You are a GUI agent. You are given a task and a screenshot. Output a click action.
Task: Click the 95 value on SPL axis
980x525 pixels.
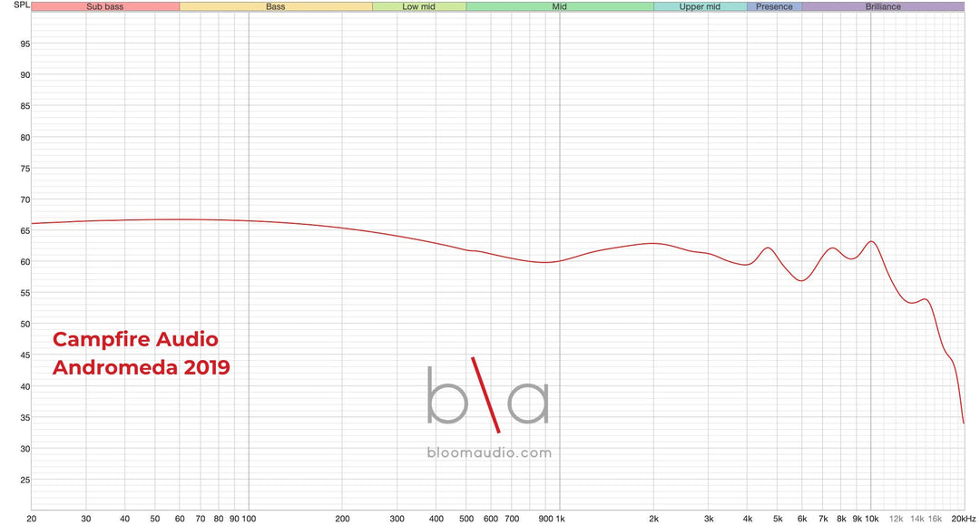click(25, 44)
